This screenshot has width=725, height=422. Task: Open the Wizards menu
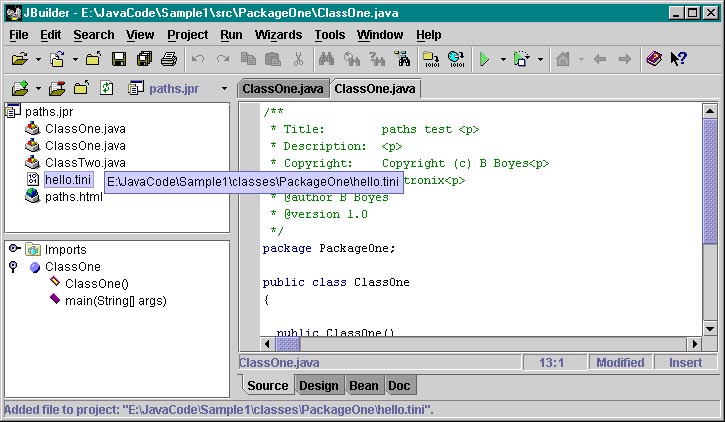point(278,35)
